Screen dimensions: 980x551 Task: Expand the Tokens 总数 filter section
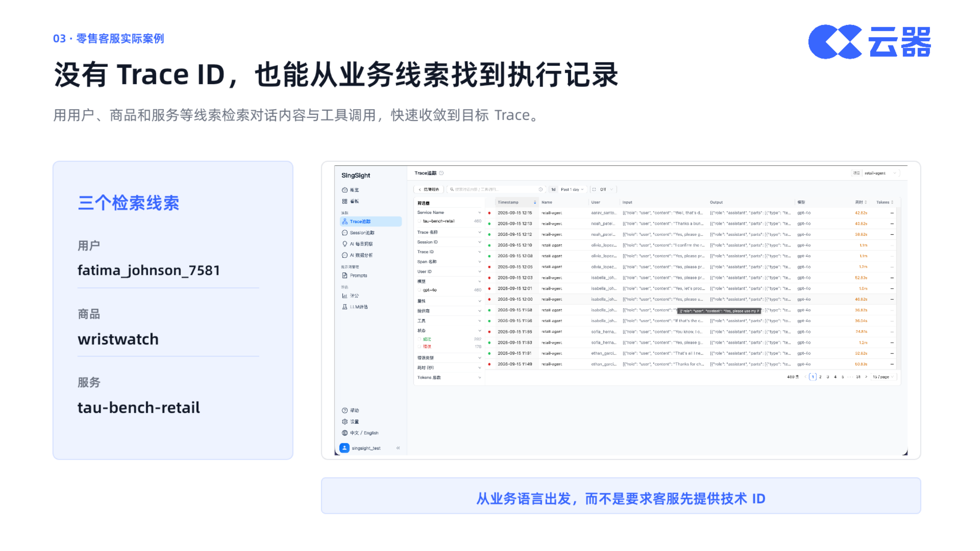pyautogui.click(x=449, y=377)
